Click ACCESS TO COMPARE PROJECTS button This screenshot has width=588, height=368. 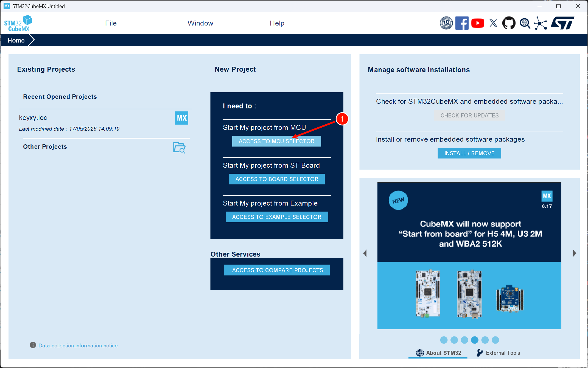[277, 270]
